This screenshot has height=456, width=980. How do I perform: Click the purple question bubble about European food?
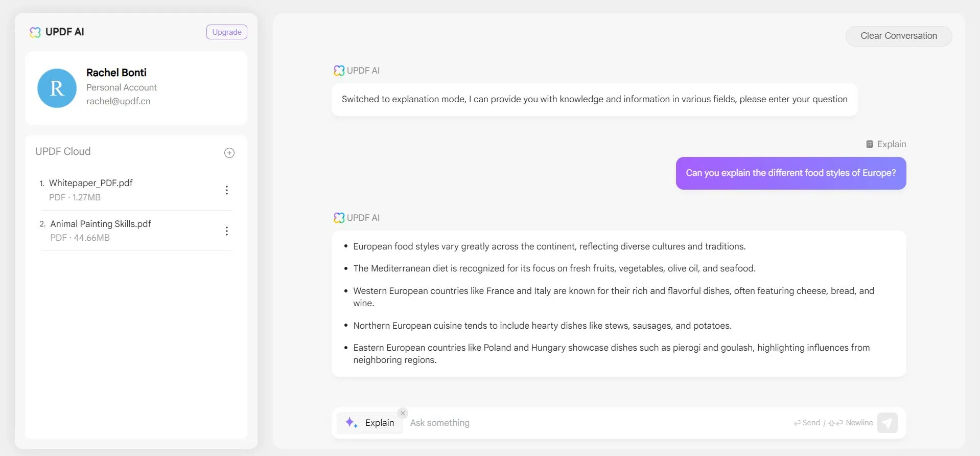[x=790, y=173]
